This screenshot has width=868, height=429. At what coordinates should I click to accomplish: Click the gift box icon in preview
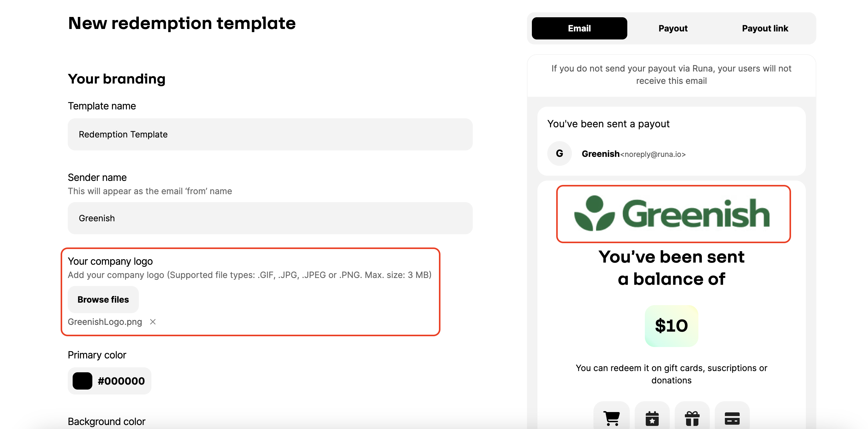pyautogui.click(x=692, y=418)
